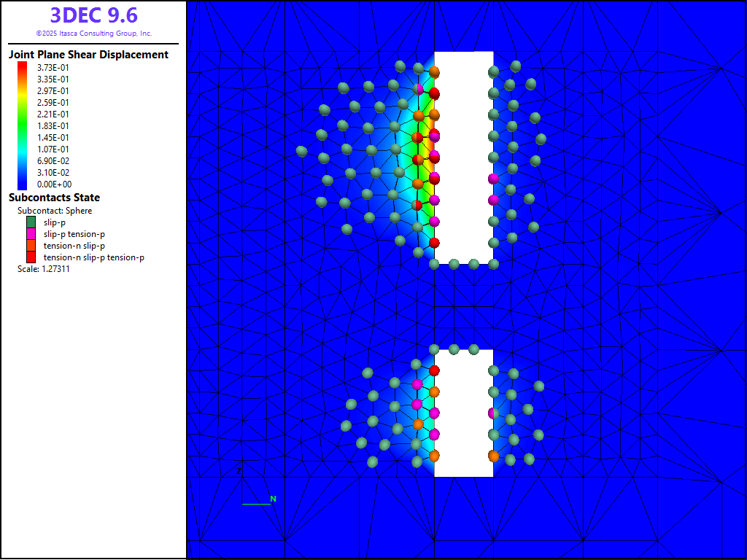Screen dimensions: 747x560
Task: Click the green slip-p legend swatch
Action: pyautogui.click(x=31, y=222)
